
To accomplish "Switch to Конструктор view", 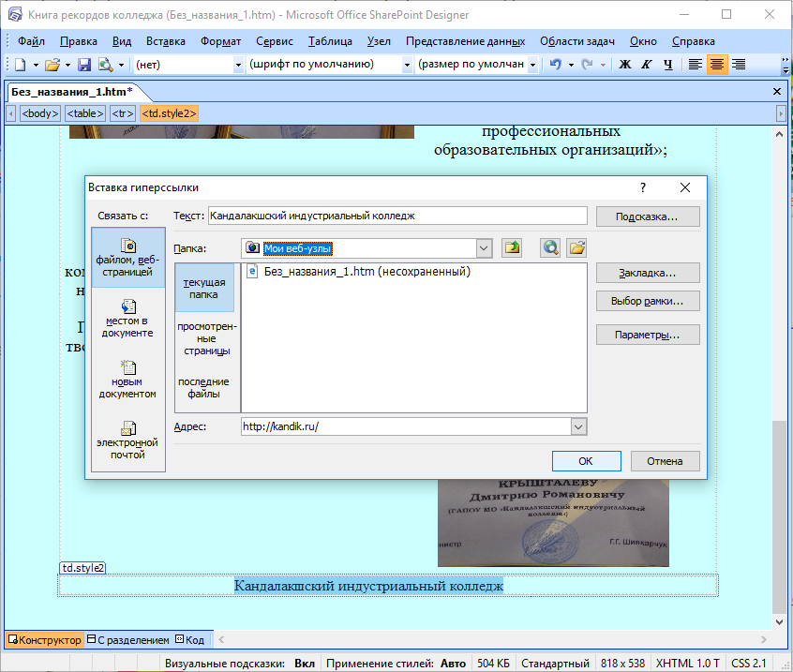I will tap(44, 640).
